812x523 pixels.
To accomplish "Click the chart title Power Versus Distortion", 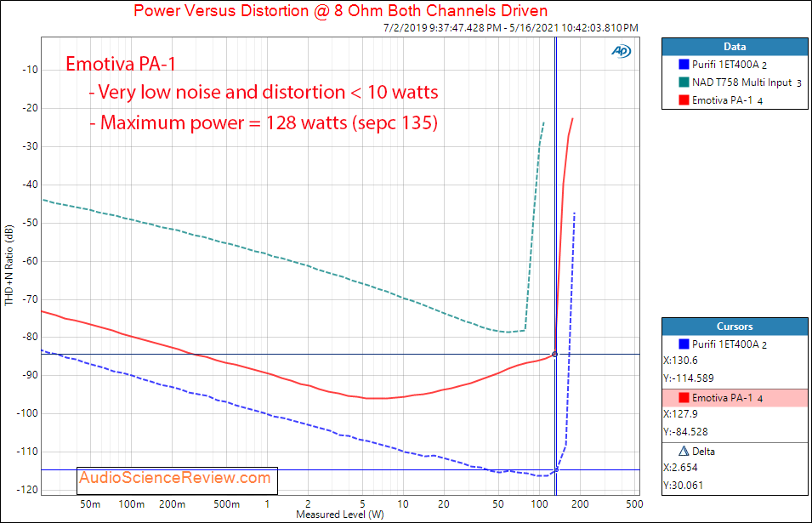I will [340, 10].
